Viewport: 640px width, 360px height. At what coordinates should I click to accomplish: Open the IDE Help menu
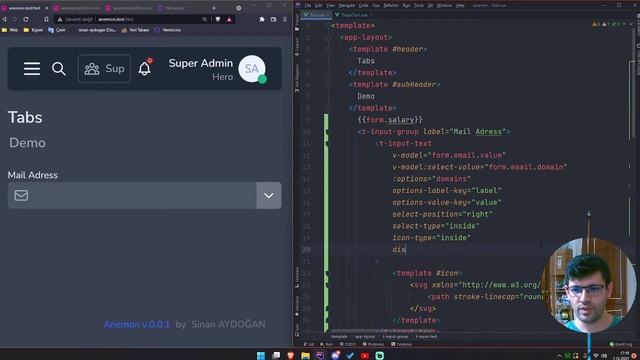point(460,5)
